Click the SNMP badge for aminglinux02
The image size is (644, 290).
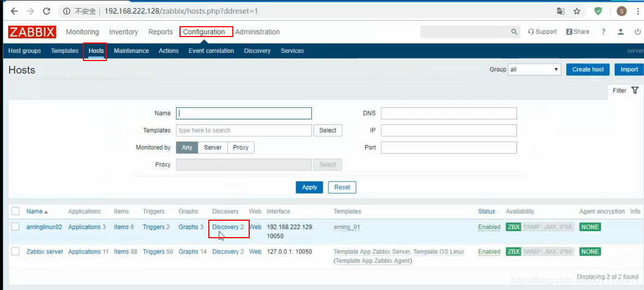pos(532,227)
